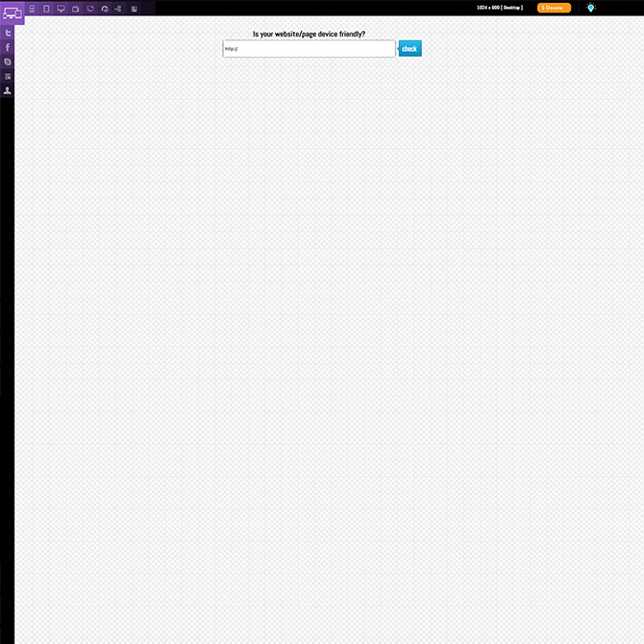Click the bookmarklet icon in top toolbar

point(134,9)
